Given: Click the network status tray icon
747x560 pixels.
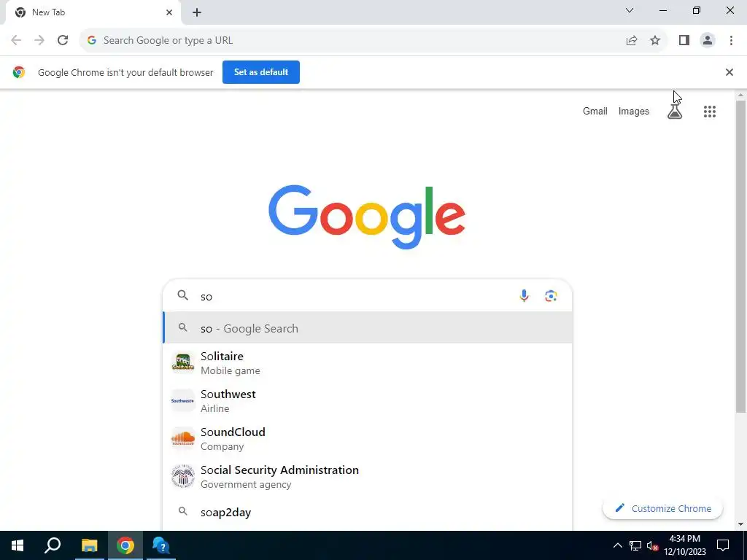Looking at the screenshot, I should (x=635, y=545).
